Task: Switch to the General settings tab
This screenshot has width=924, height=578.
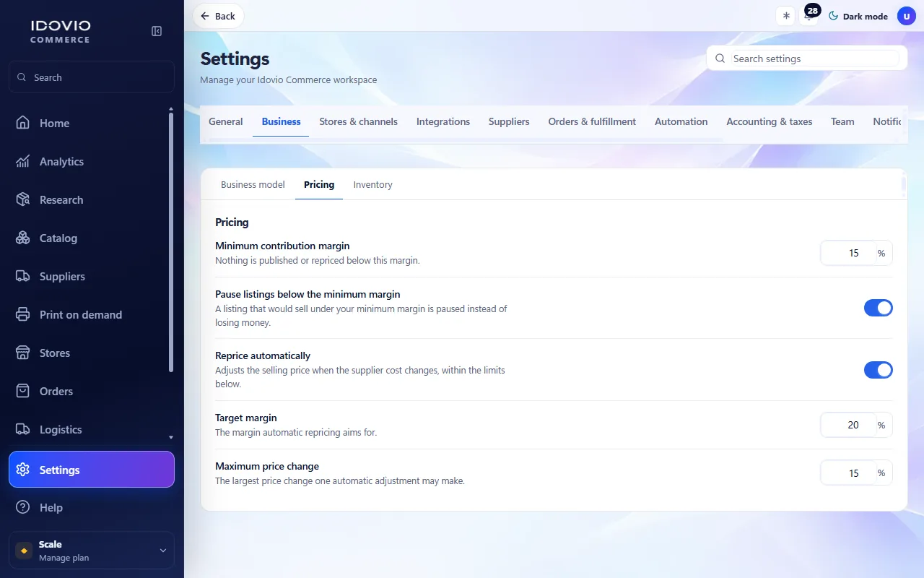Action: [x=226, y=121]
